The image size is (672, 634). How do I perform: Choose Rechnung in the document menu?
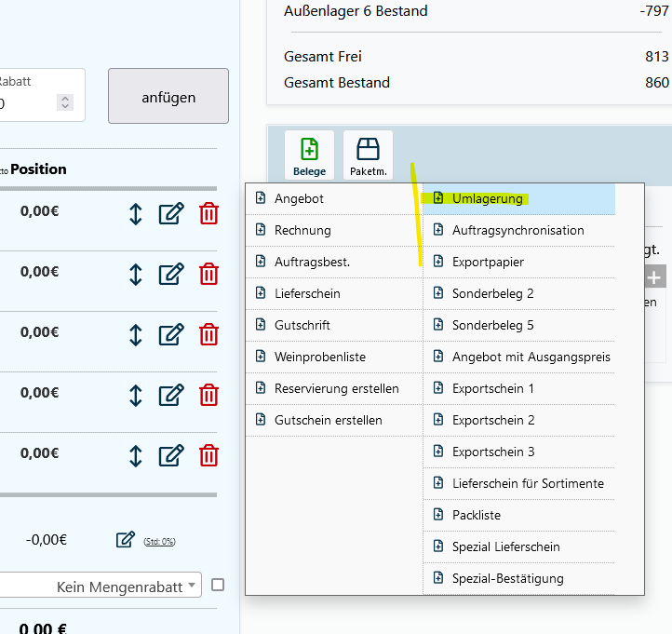[302, 230]
